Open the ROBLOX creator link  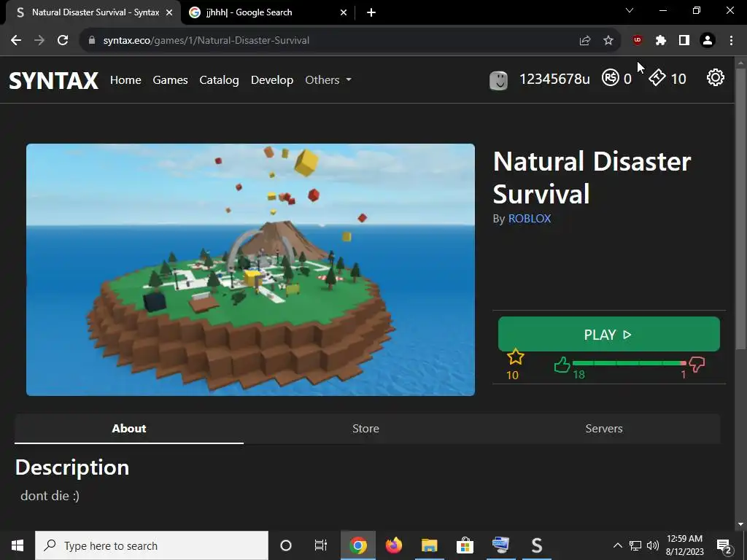530,219
